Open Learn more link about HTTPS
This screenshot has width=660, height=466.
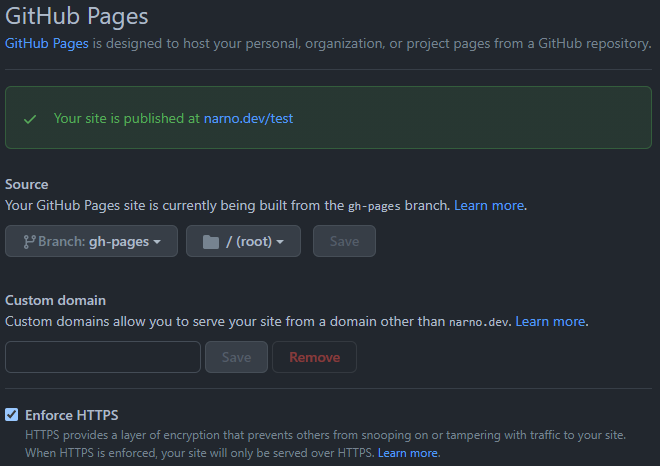tap(408, 453)
